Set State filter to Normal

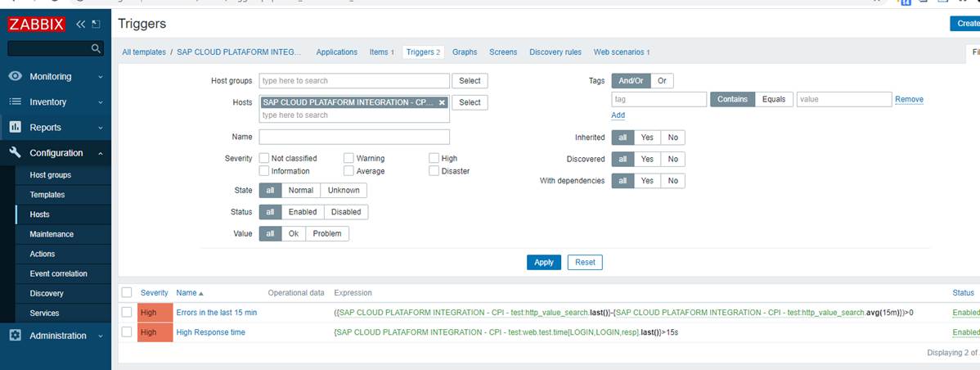click(x=300, y=191)
